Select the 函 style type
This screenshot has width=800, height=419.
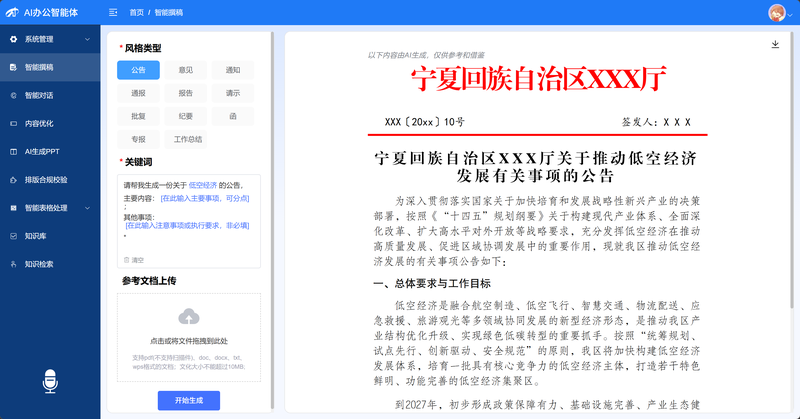click(233, 116)
